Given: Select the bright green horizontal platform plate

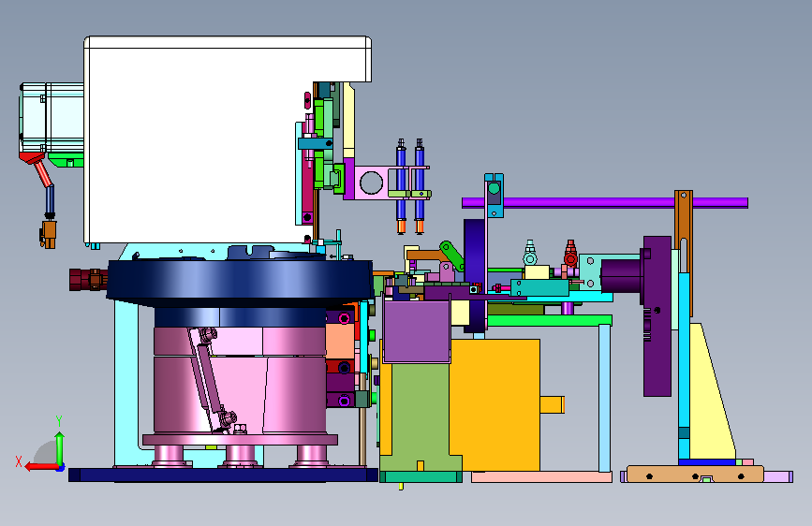Looking at the screenshot, I should click(550, 320).
